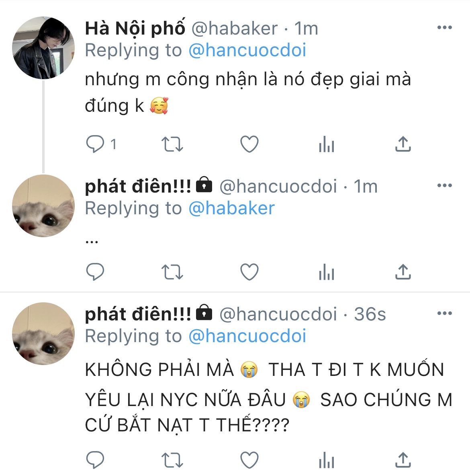Share the Hà Nội phố tweet
Viewport: 470px width, 476px height.
[403, 144]
